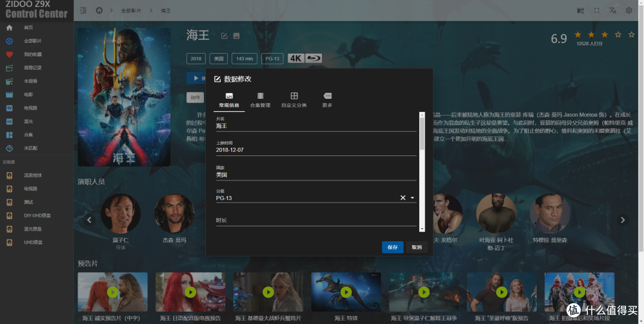The width and height of the screenshot is (644, 324).
Task: Play the 海王 日语配音版电视预告 trailer
Action: pos(190,292)
